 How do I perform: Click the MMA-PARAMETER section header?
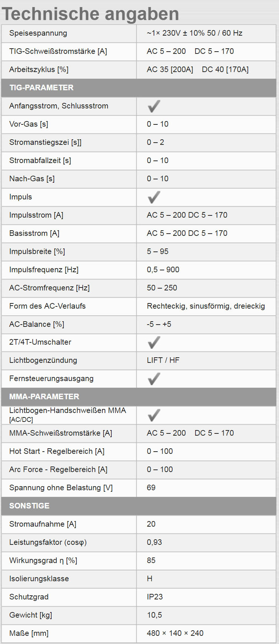(x=44, y=397)
